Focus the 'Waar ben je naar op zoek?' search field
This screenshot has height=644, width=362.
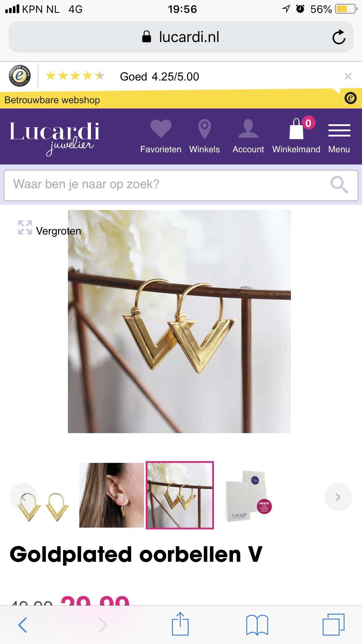pos(181,185)
